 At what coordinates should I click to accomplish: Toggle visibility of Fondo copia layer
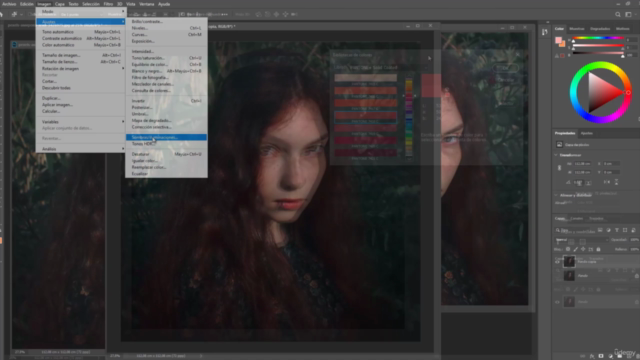point(557,261)
